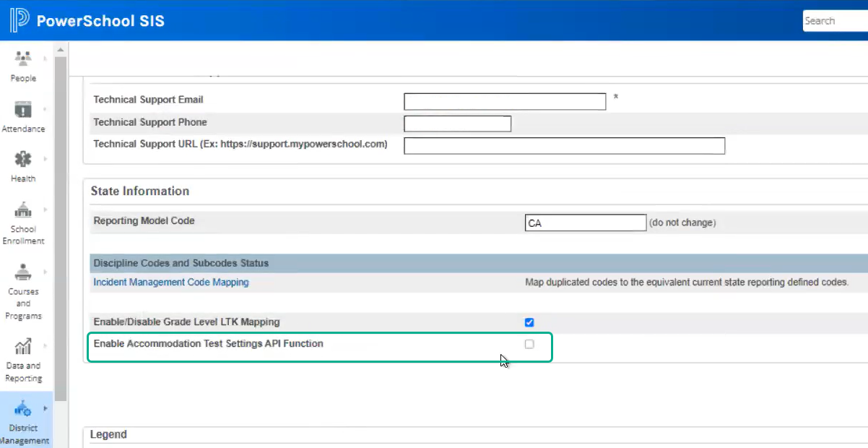Click the PowerSchool logo in the header

click(x=18, y=20)
